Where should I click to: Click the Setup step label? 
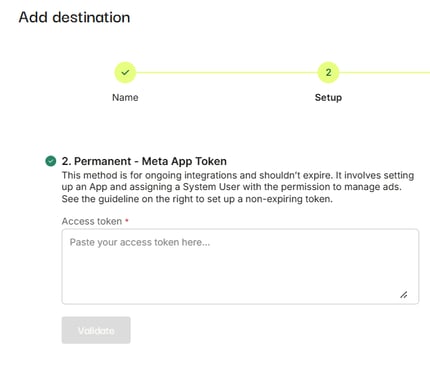(328, 98)
